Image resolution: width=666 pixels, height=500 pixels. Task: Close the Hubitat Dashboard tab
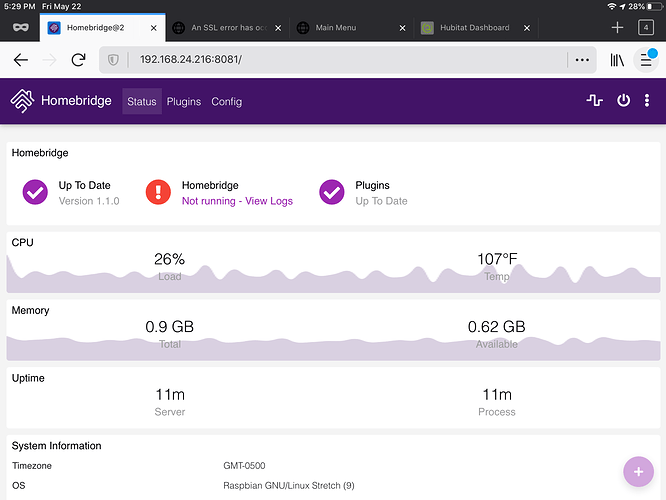click(527, 28)
